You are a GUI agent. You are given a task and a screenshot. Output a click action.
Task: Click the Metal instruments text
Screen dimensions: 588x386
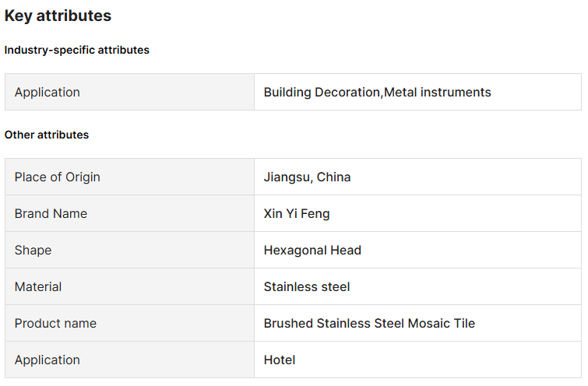tap(438, 92)
